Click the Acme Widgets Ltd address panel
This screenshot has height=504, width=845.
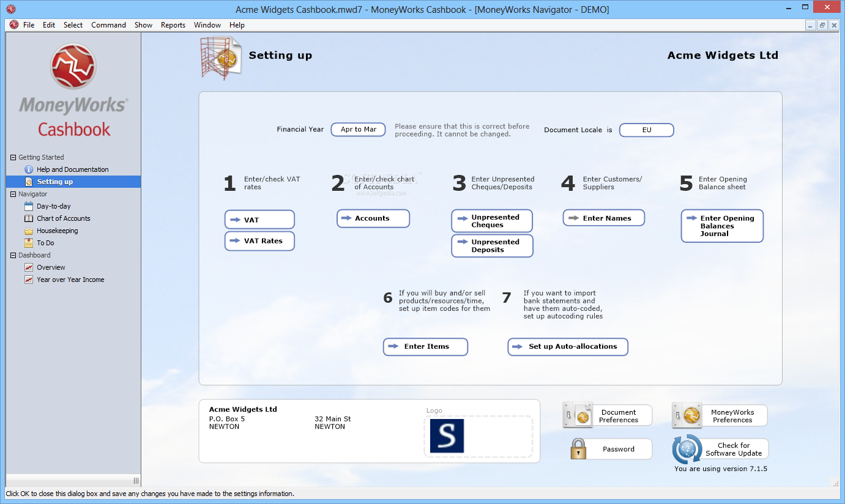pyautogui.click(x=370, y=431)
